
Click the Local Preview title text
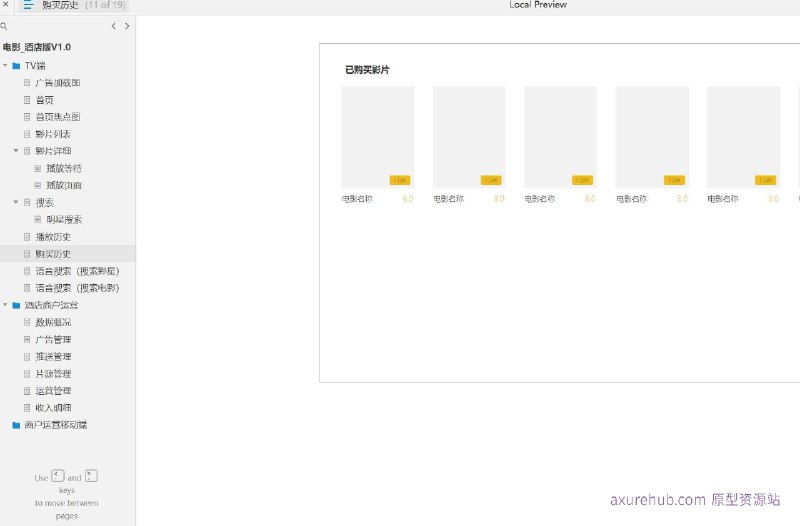click(538, 5)
